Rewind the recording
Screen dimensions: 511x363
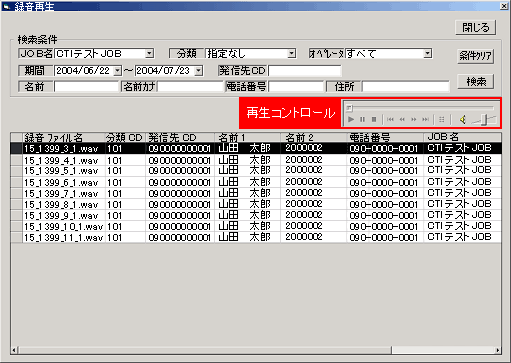click(402, 119)
